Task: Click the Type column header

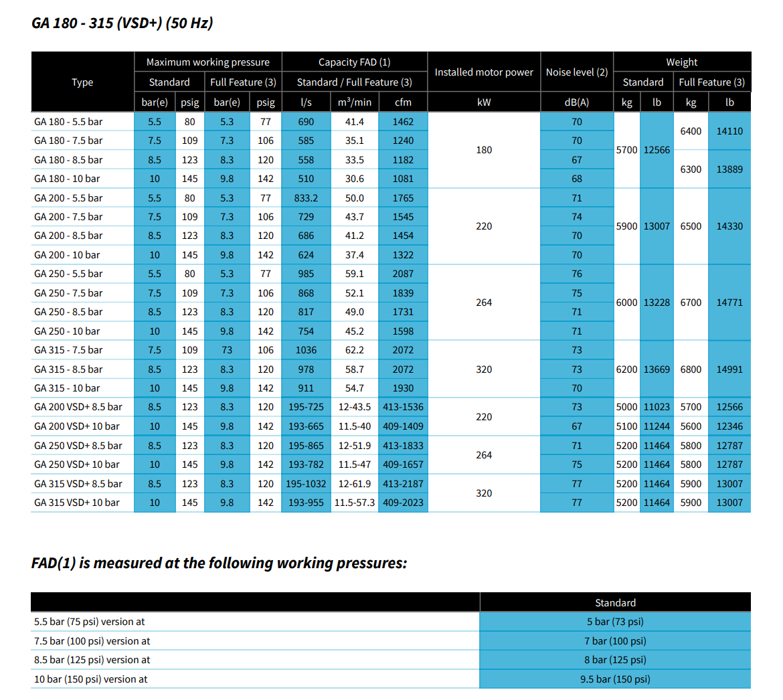Action: [x=82, y=82]
